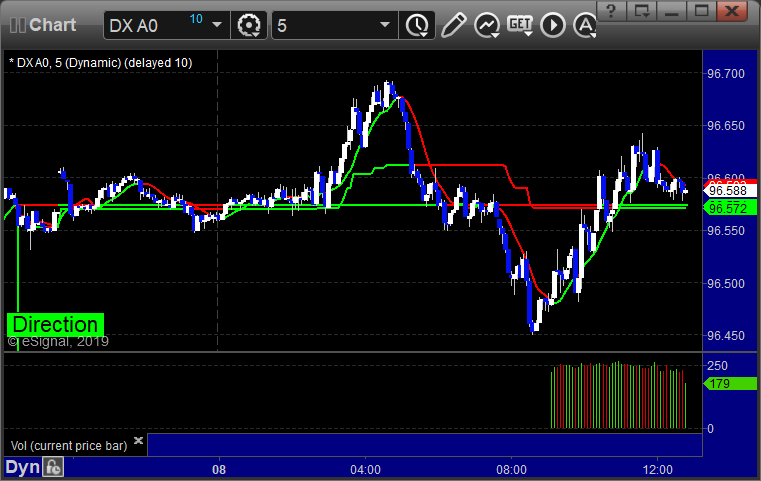
Task: Close the chart window with red X
Action: pyautogui.click(x=732, y=10)
